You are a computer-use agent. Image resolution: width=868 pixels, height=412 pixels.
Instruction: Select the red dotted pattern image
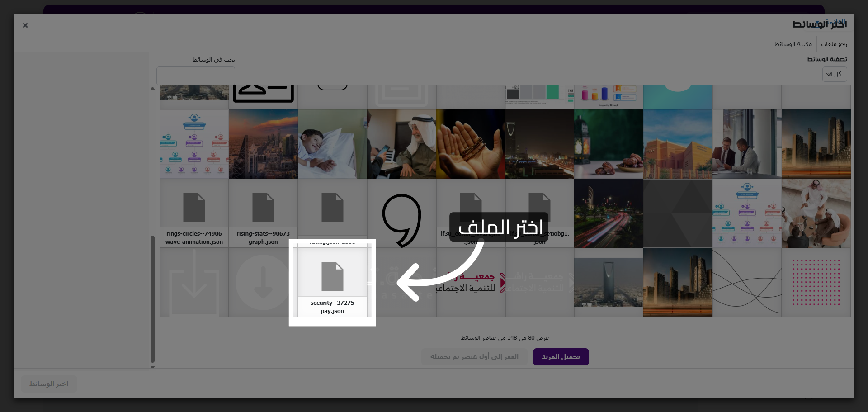pyautogui.click(x=816, y=283)
